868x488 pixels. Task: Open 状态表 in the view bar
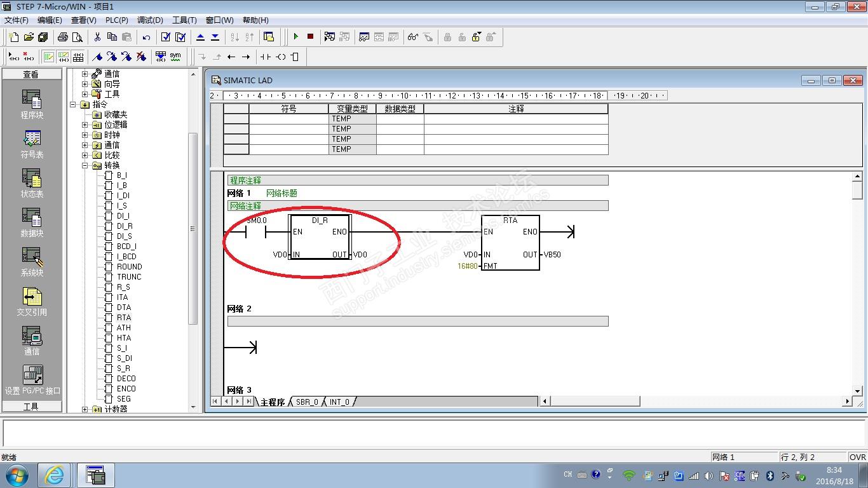click(32, 184)
